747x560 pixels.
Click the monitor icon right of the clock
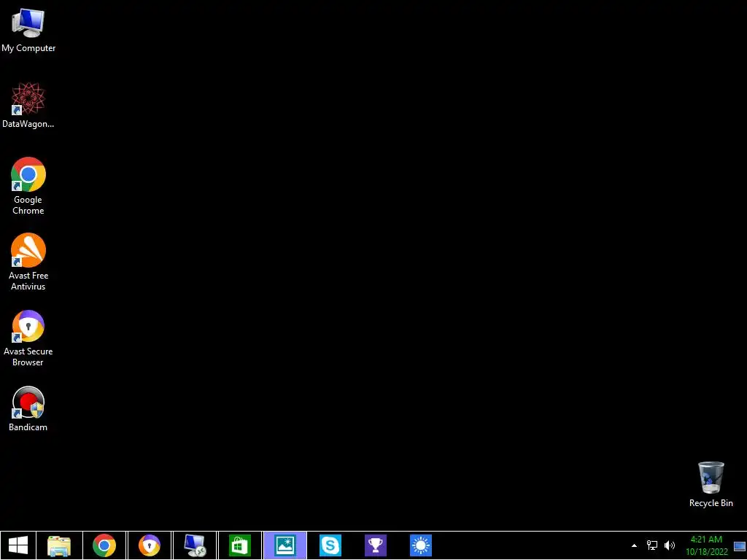click(740, 546)
